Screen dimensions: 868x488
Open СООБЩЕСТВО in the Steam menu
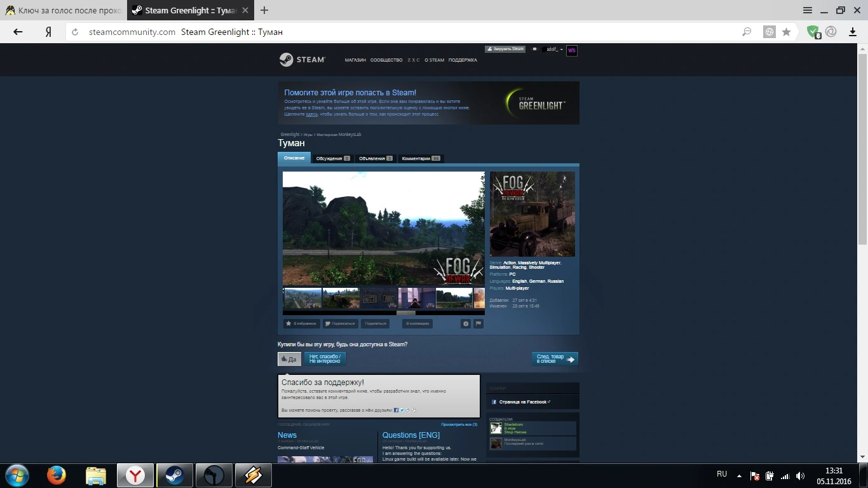tap(386, 60)
